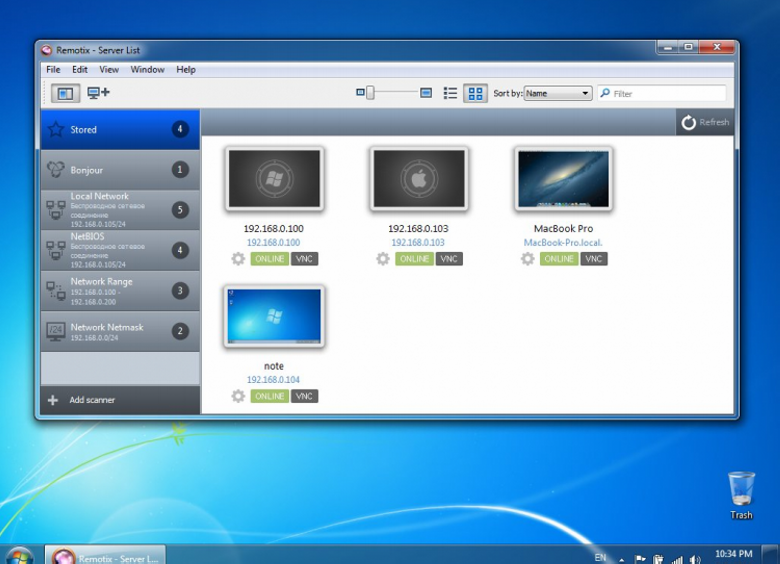Select the Network Netmask scanner

click(x=120, y=331)
